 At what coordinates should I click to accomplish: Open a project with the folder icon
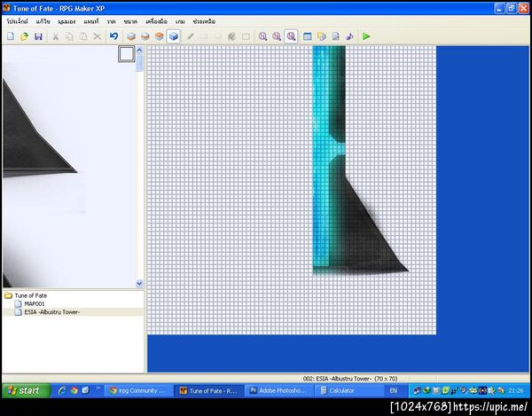coord(25,36)
